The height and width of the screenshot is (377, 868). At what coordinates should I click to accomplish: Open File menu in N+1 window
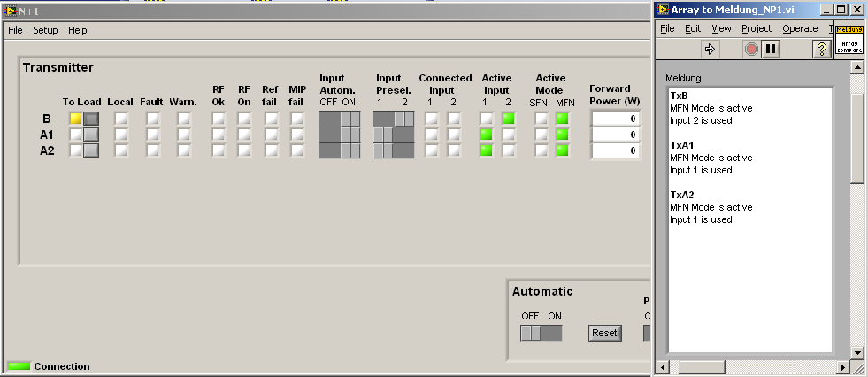[15, 30]
